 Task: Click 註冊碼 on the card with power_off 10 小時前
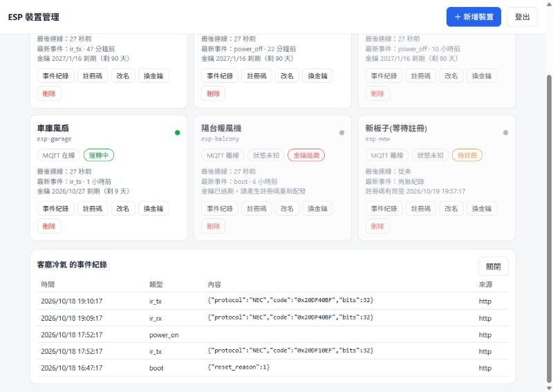click(x=421, y=76)
